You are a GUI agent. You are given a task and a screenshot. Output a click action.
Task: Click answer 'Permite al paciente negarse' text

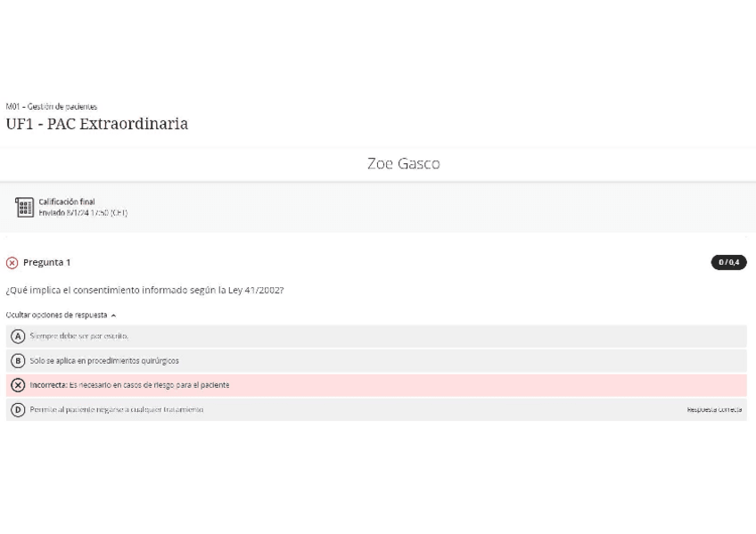[117, 410]
